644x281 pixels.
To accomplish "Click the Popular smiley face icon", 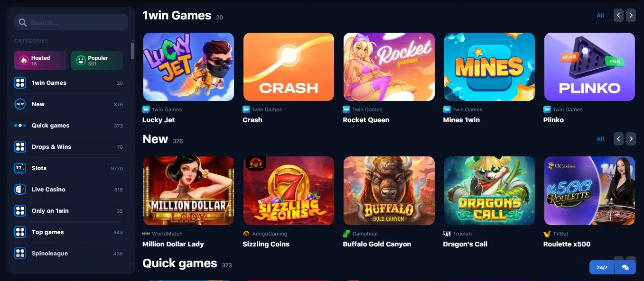I will [x=81, y=61].
